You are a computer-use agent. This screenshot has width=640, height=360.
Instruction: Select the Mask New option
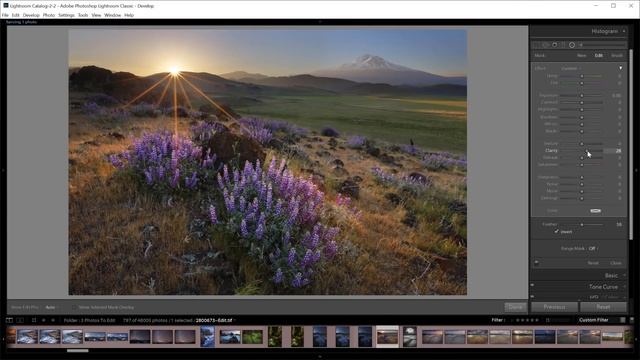click(582, 56)
